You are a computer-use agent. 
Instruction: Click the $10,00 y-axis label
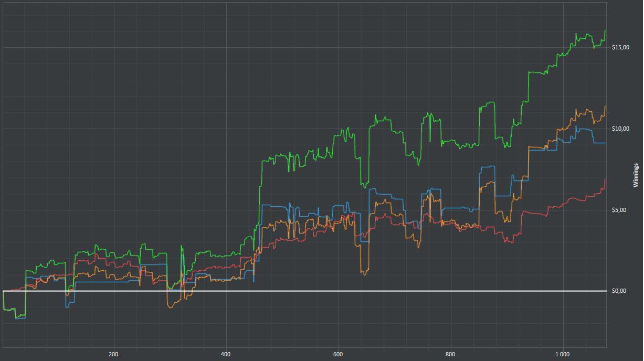click(x=620, y=129)
